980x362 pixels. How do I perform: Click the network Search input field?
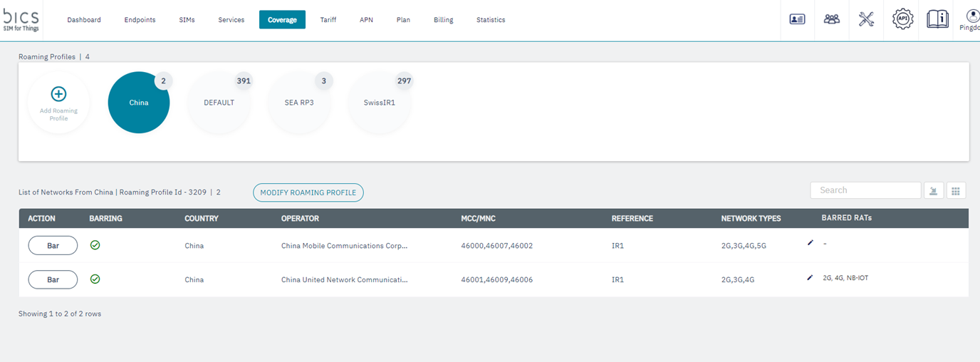[865, 190]
